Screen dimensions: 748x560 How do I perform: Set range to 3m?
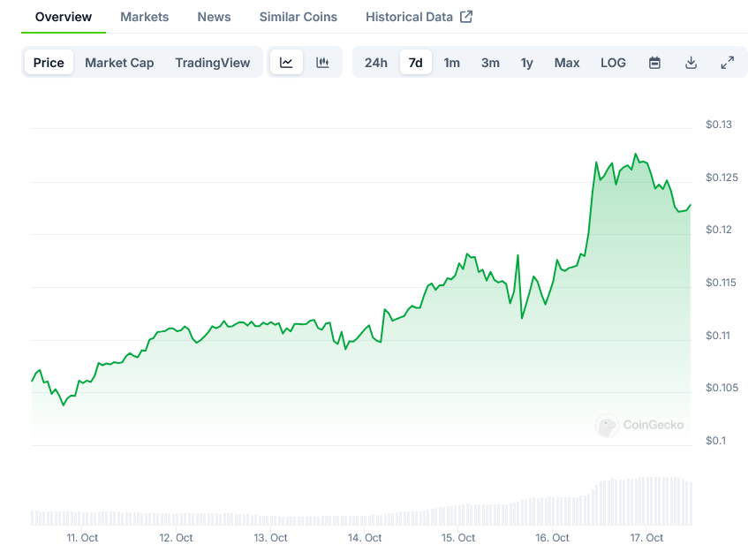tap(490, 63)
